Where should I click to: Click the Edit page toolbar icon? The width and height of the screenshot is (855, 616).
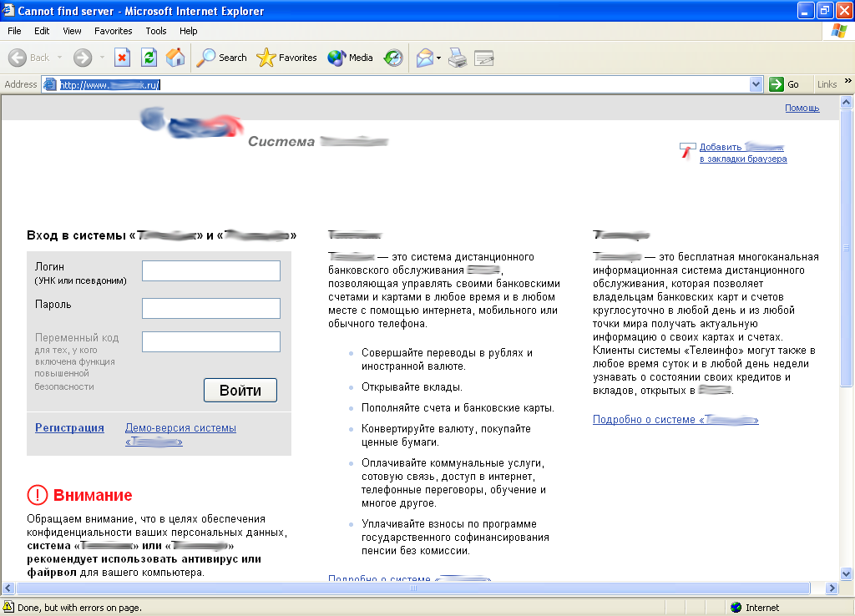483,58
